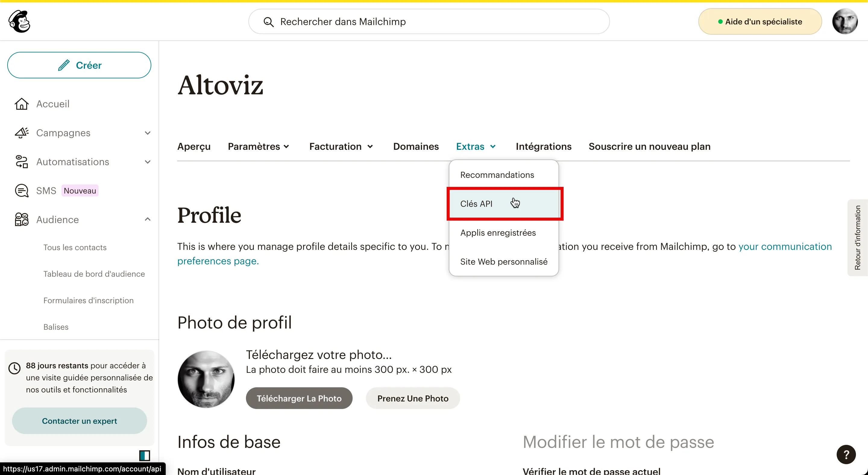Screen dimensions: 868x475
Task: Click the SMS chat bubble icon
Action: tap(22, 191)
